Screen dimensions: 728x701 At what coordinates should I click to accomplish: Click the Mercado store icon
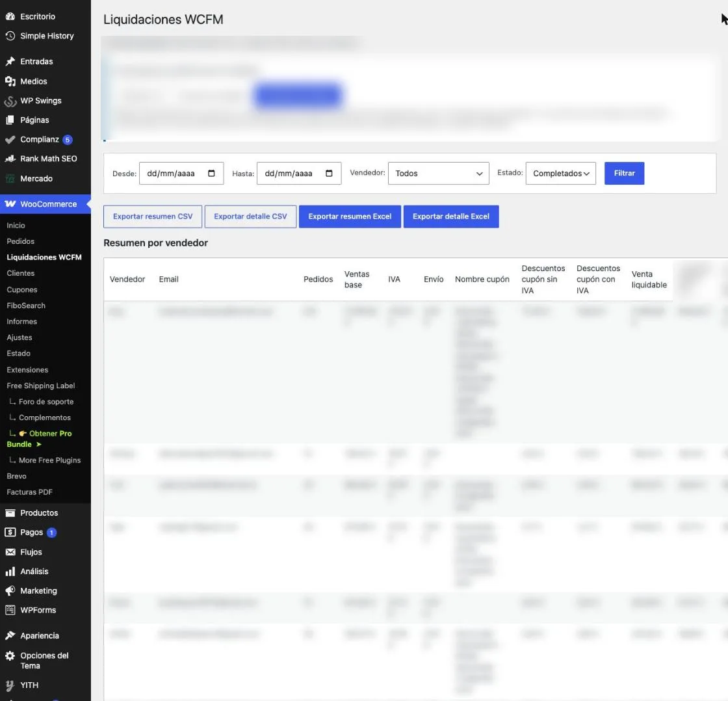click(10, 178)
